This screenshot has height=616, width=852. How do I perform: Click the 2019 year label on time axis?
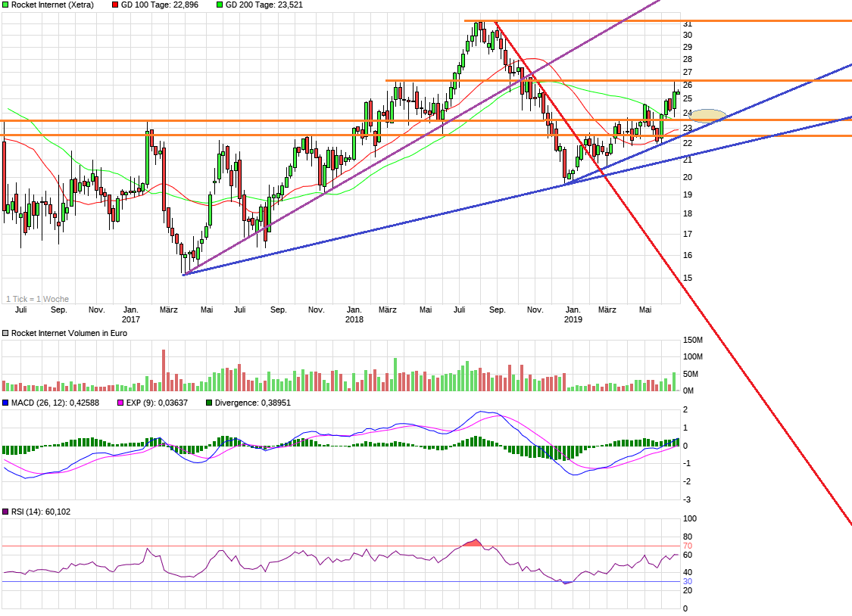573,319
